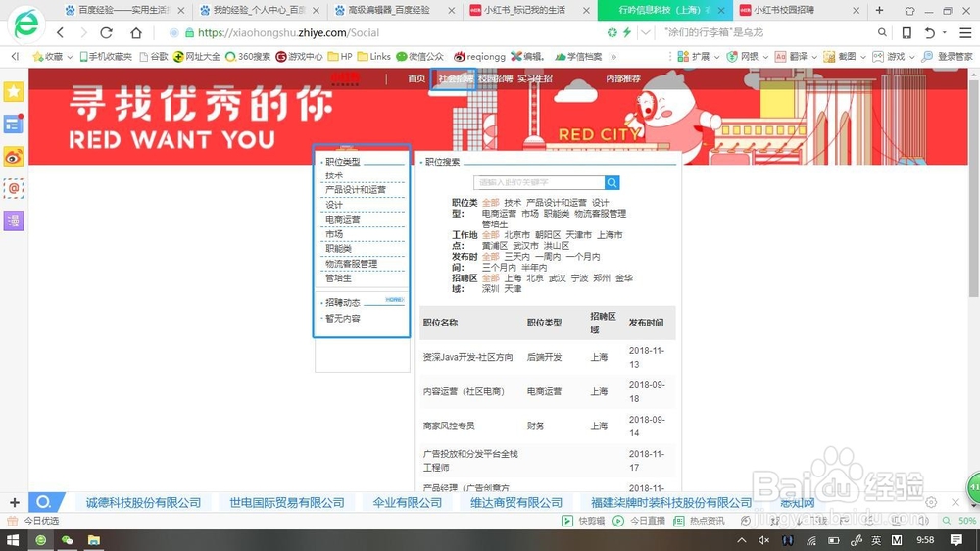Click the 50% zoom level indicator

(967, 521)
